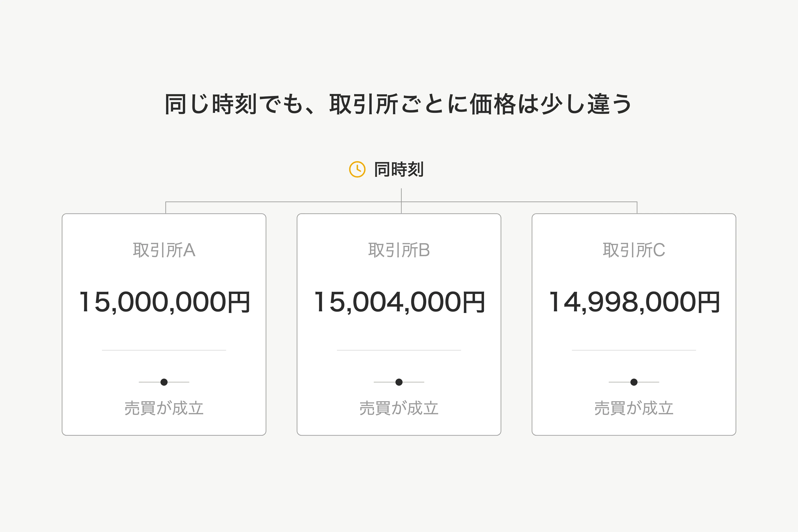798x532 pixels.
Task: Select the 取引所C card title
Action: tap(634, 250)
